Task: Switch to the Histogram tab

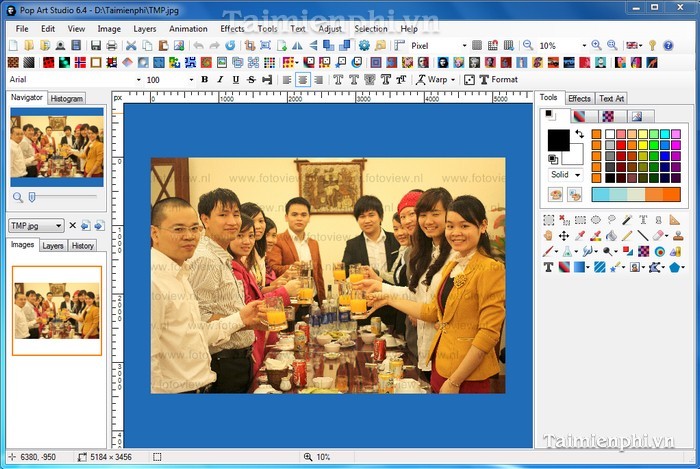Action: (67, 98)
